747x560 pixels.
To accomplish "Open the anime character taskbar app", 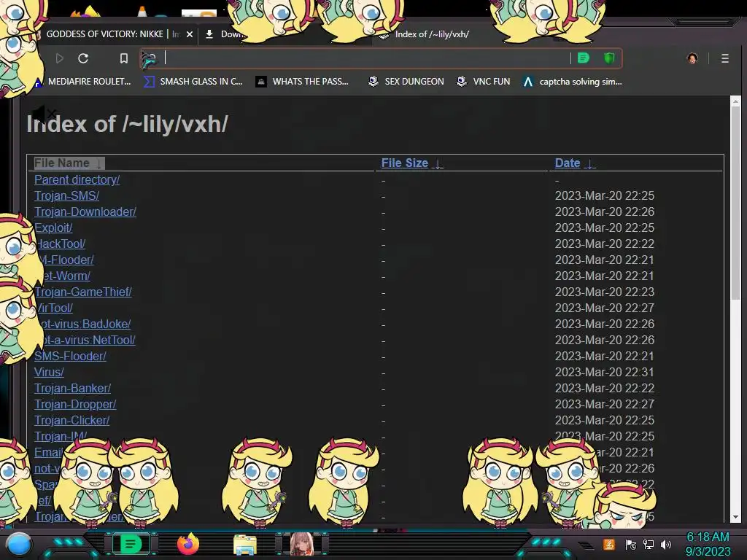I will [301, 544].
